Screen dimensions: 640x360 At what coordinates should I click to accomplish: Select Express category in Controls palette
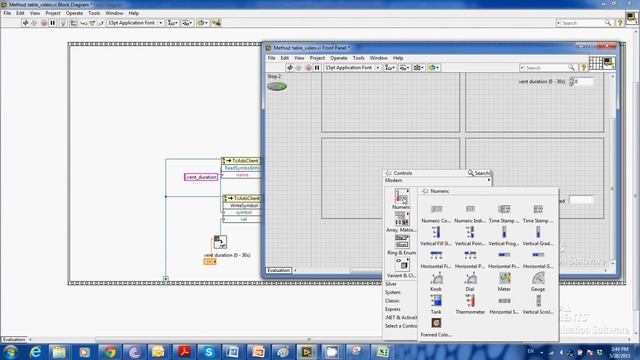click(393, 309)
